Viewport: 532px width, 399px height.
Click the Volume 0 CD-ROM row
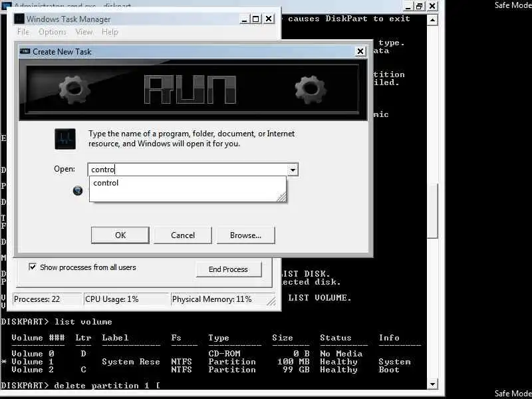click(x=187, y=354)
